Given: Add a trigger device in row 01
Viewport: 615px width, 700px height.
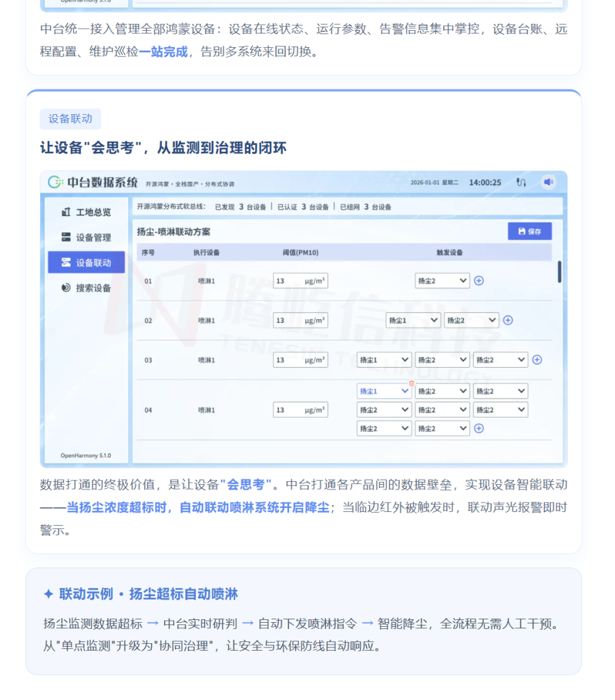Looking at the screenshot, I should [479, 281].
